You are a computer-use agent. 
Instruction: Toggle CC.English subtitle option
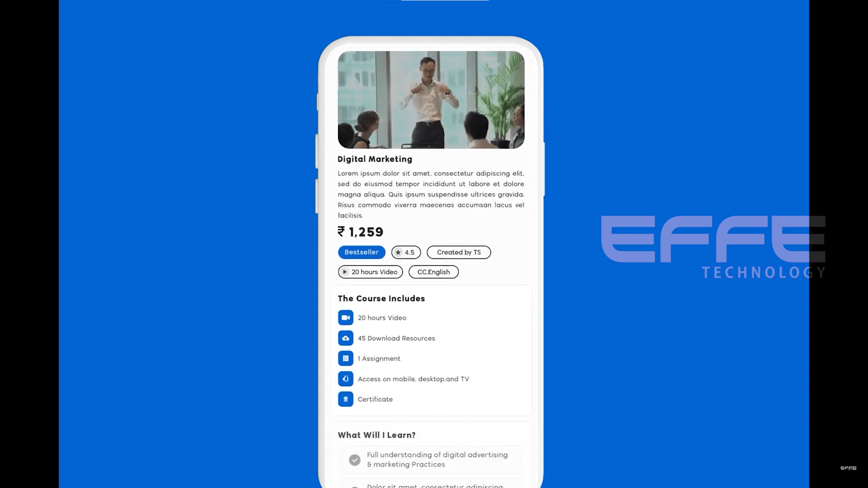[x=434, y=272]
